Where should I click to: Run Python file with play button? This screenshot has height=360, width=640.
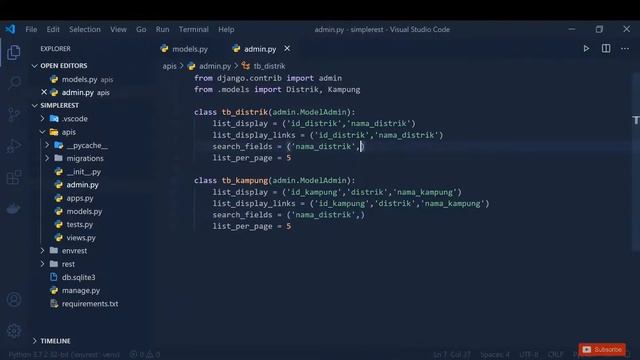coord(586,49)
